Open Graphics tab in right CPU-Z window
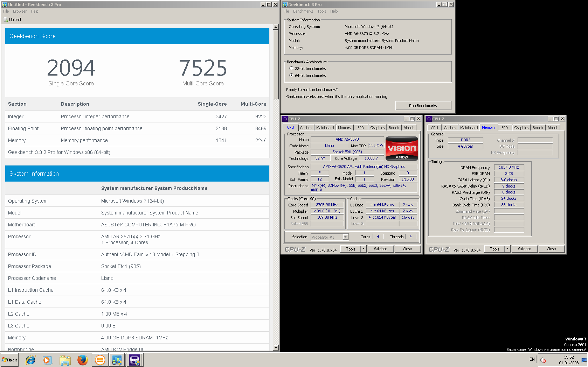The height and width of the screenshot is (367, 588). click(521, 128)
